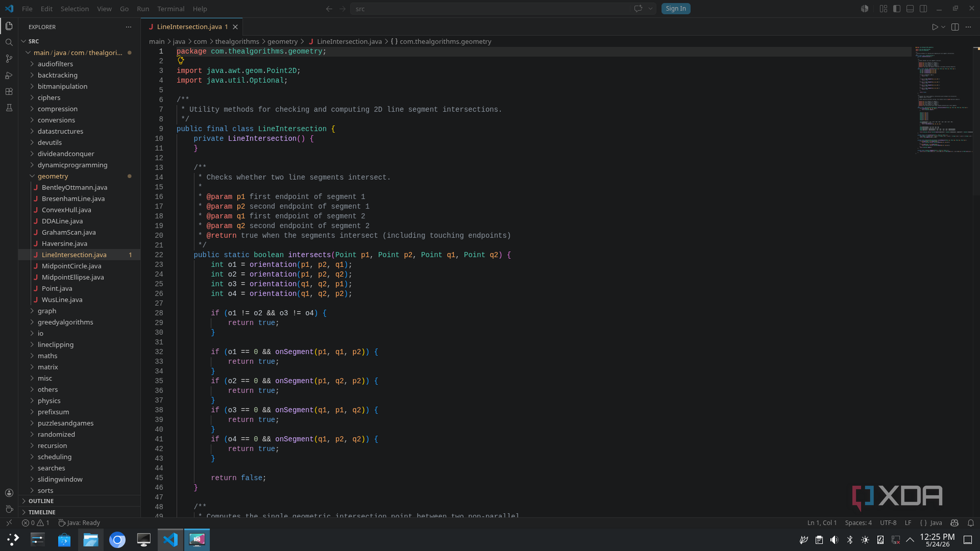The width and height of the screenshot is (980, 551).
Task: Open the Explorer view in the activity bar
Action: point(9,26)
